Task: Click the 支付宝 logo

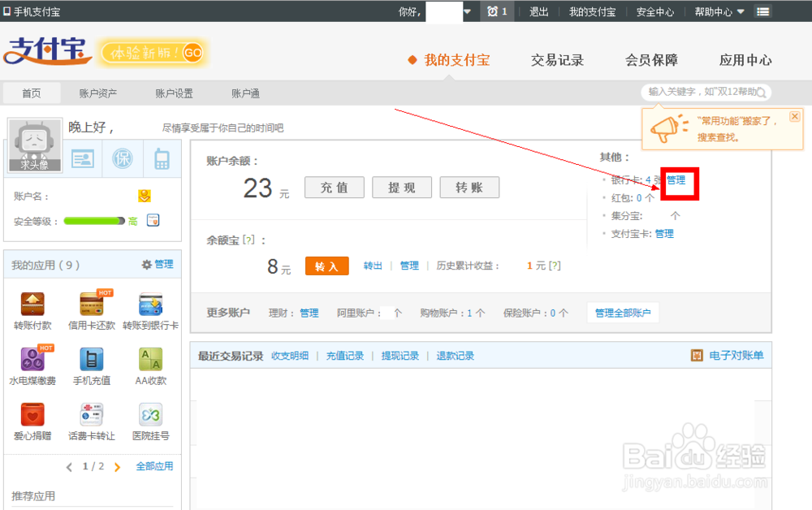Action: [48, 50]
